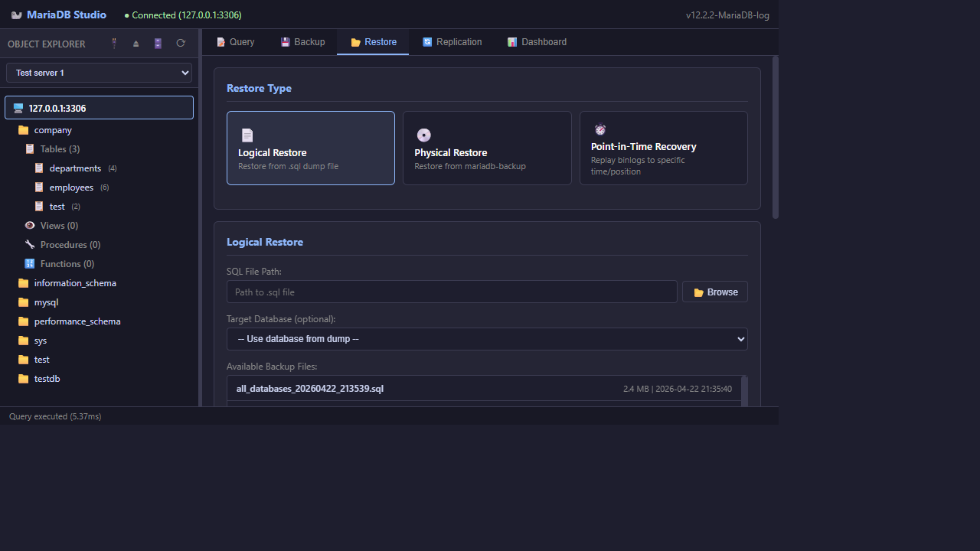
Task: Refresh the Object Explorer tree
Action: (x=181, y=44)
